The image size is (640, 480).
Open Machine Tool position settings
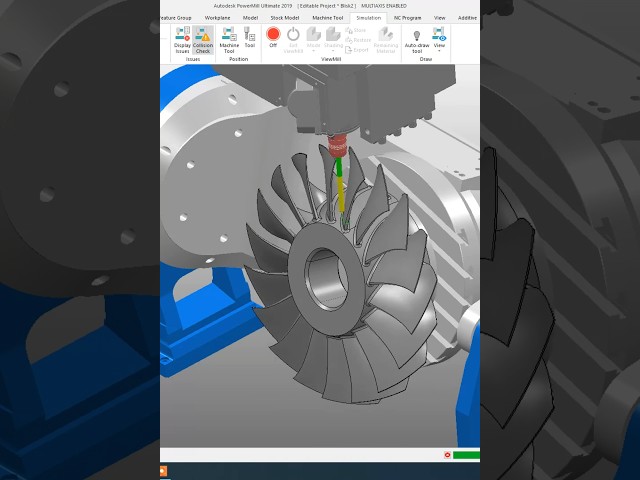tap(229, 40)
